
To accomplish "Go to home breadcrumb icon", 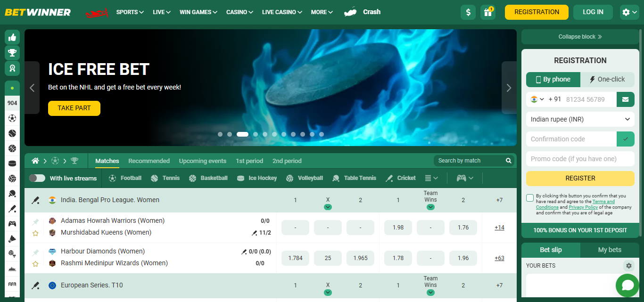I will pyautogui.click(x=35, y=161).
